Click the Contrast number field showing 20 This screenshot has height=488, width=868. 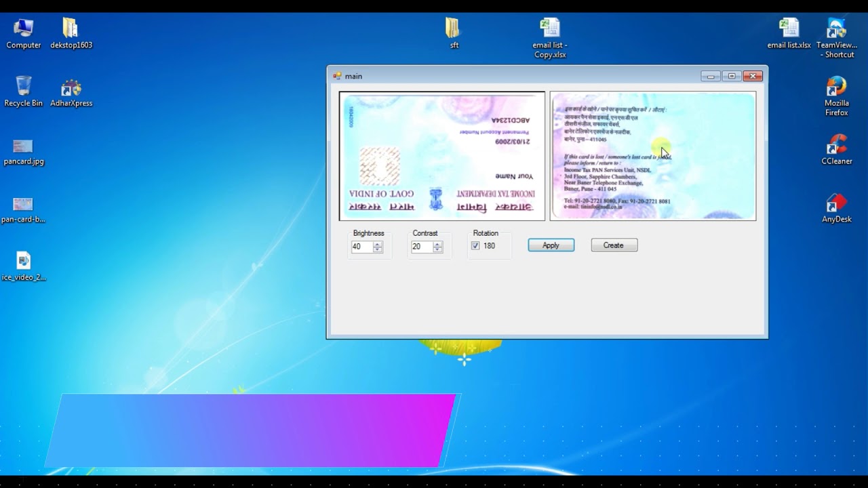tap(421, 247)
